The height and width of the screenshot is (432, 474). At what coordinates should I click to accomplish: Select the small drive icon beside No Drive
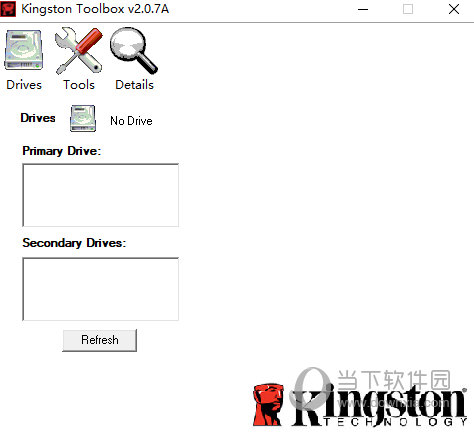tap(83, 119)
